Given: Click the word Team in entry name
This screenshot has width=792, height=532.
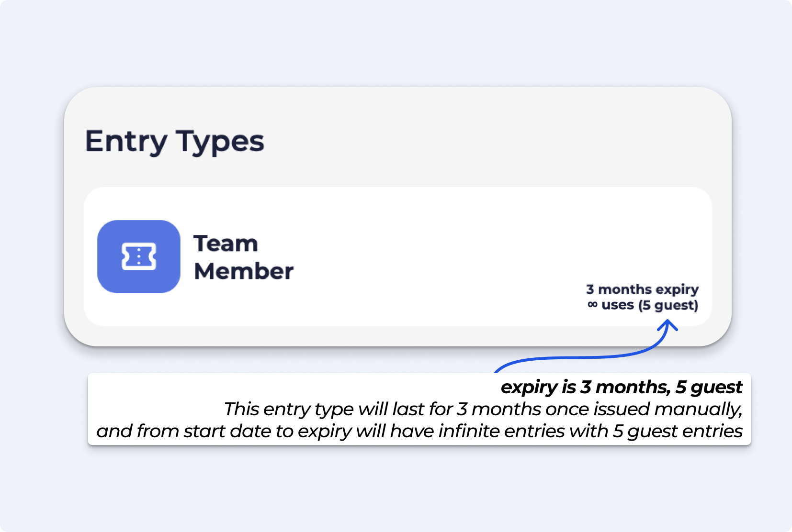Looking at the screenshot, I should (x=226, y=244).
